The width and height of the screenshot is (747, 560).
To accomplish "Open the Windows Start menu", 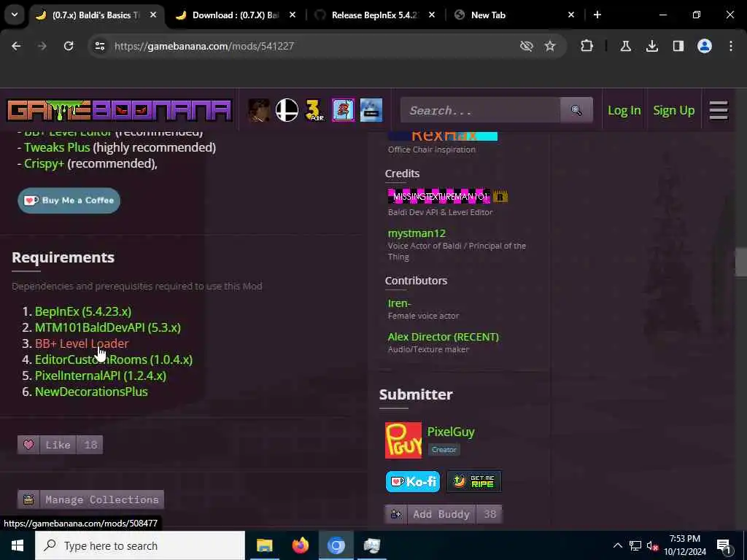I will tap(18, 545).
